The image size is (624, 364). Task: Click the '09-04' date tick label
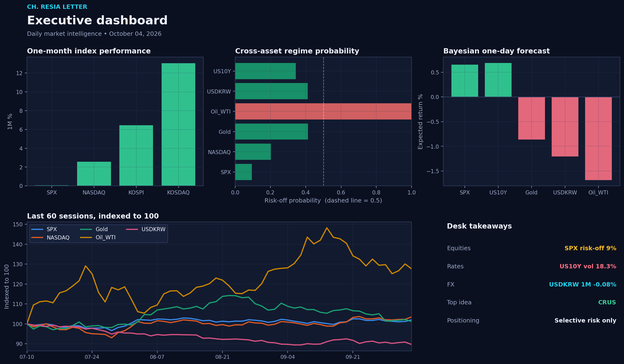(x=287, y=357)
